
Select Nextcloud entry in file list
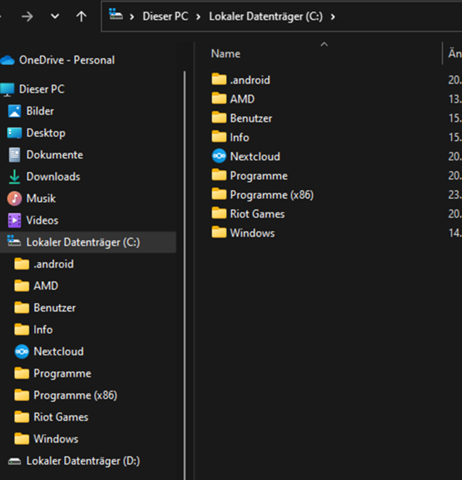point(255,156)
